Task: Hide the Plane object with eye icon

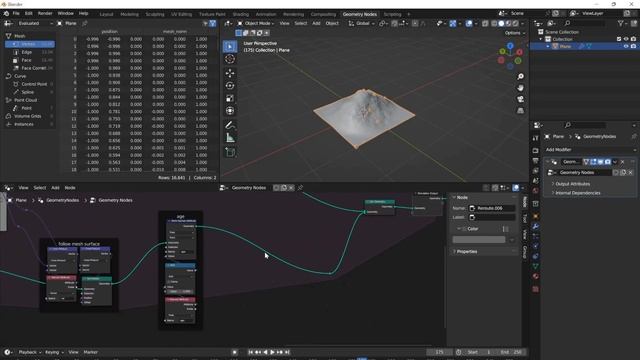Action: [x=626, y=47]
